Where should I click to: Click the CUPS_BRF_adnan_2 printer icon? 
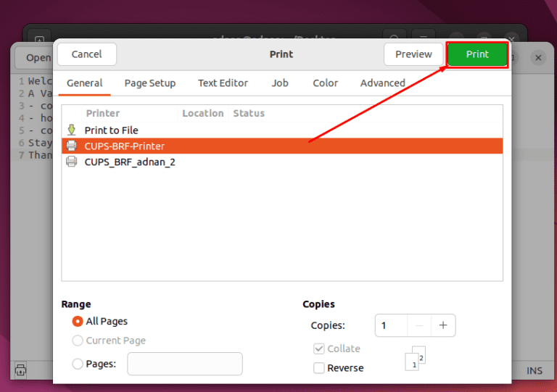pos(71,162)
